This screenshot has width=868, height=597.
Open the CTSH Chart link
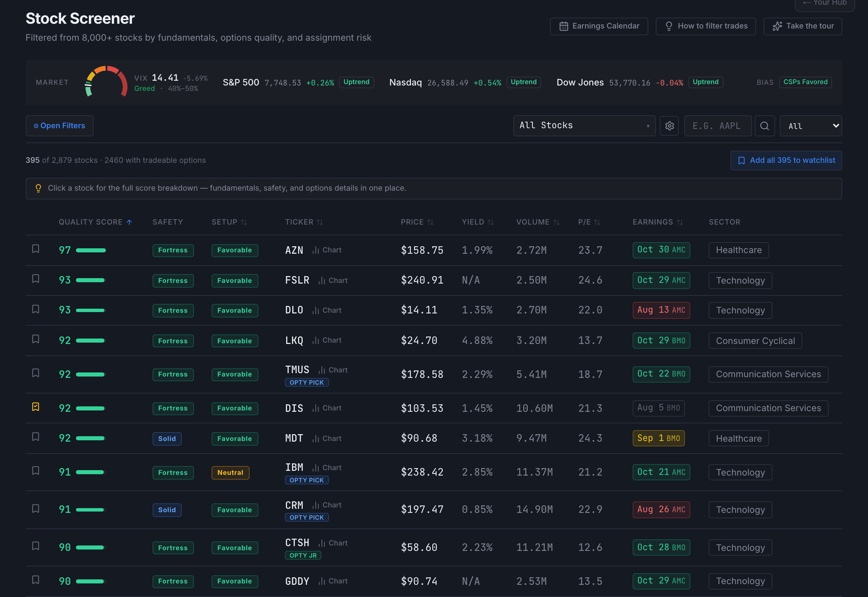(333, 543)
